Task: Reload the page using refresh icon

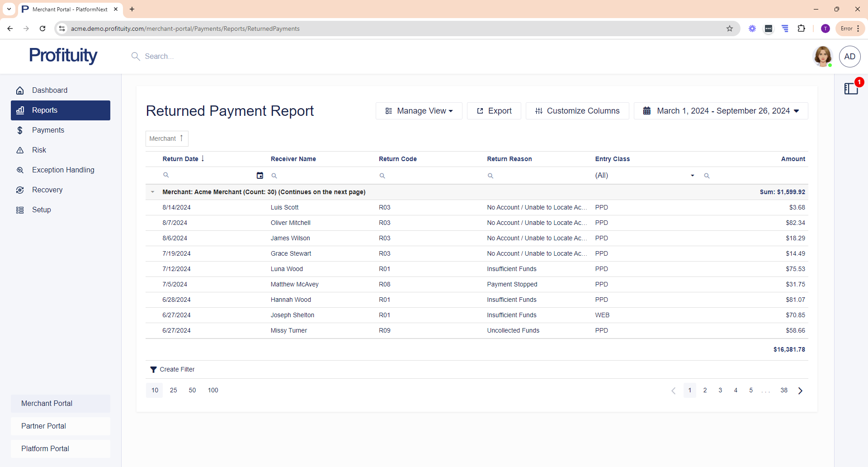Action: (x=42, y=29)
